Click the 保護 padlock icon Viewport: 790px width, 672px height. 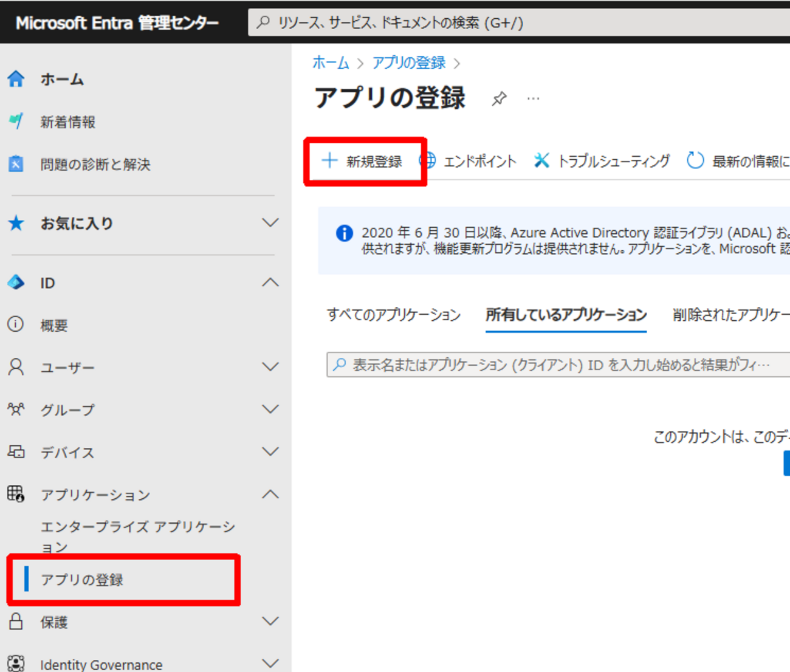click(x=16, y=622)
